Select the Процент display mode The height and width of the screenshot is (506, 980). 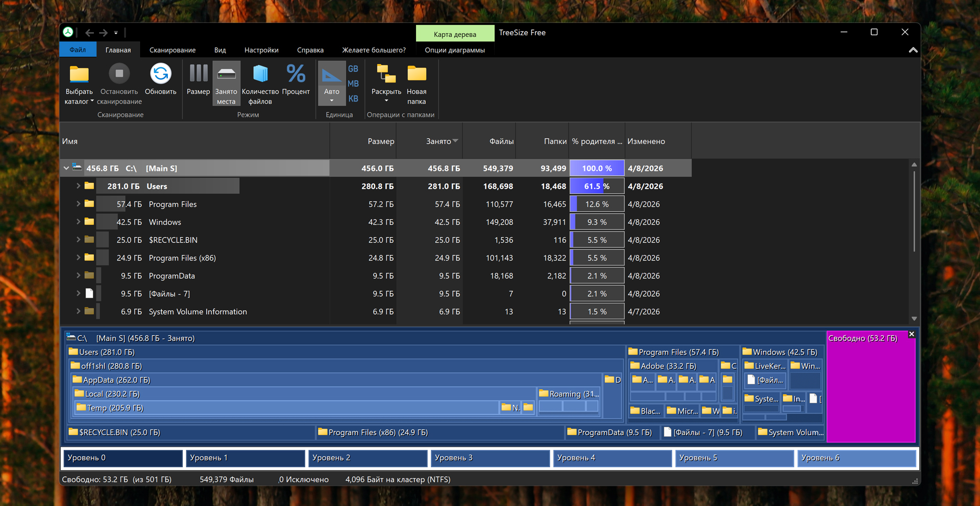(296, 74)
